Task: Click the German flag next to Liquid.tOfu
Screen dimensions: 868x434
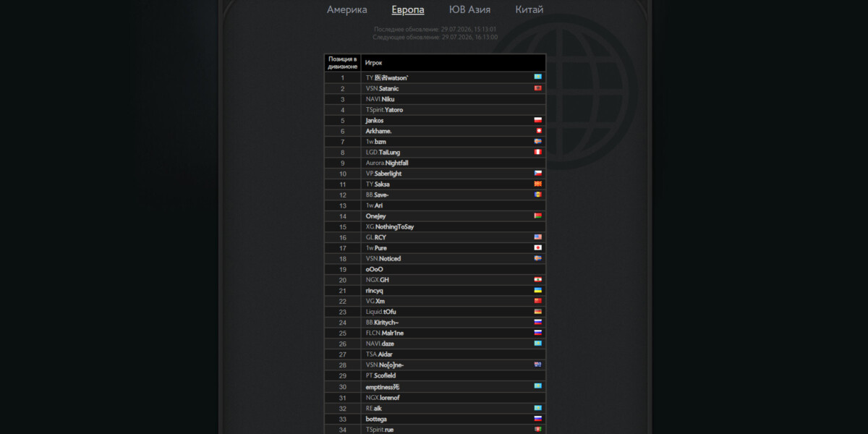Action: pyautogui.click(x=537, y=312)
